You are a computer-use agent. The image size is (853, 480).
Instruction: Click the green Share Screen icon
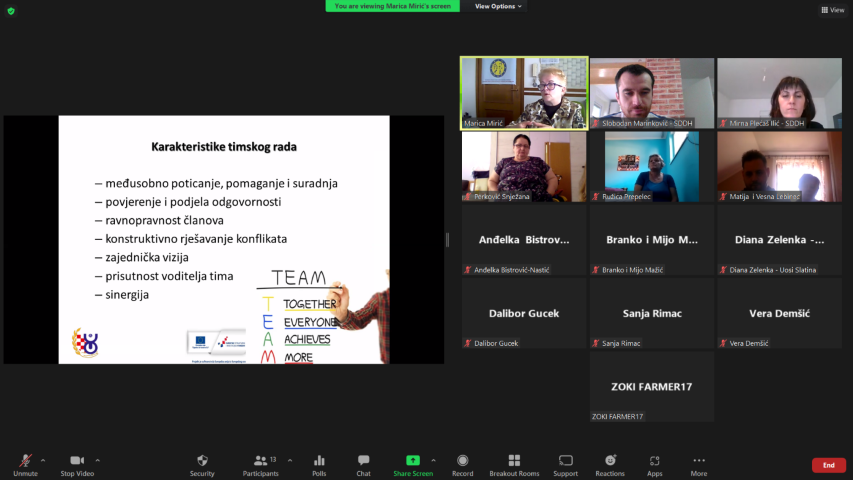(x=413, y=461)
